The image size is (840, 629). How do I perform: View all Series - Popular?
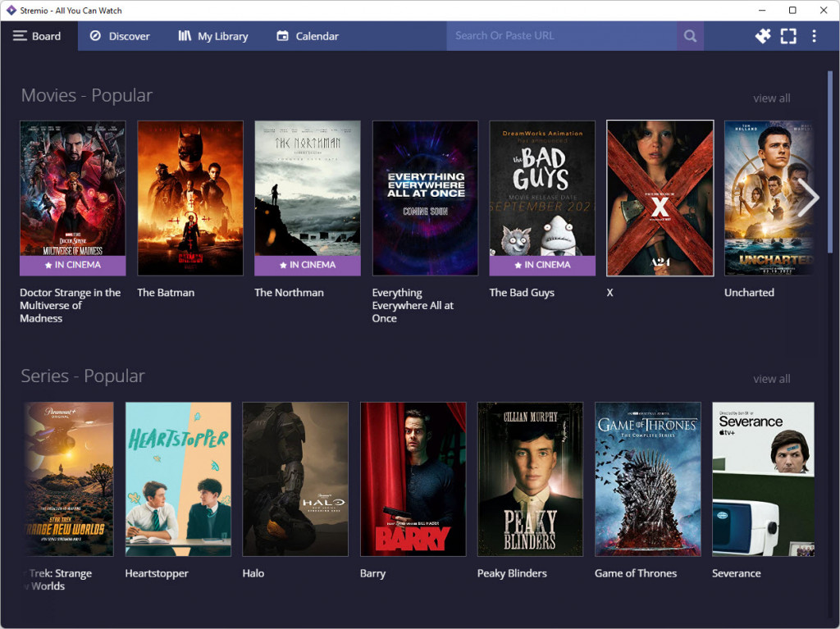pos(771,379)
